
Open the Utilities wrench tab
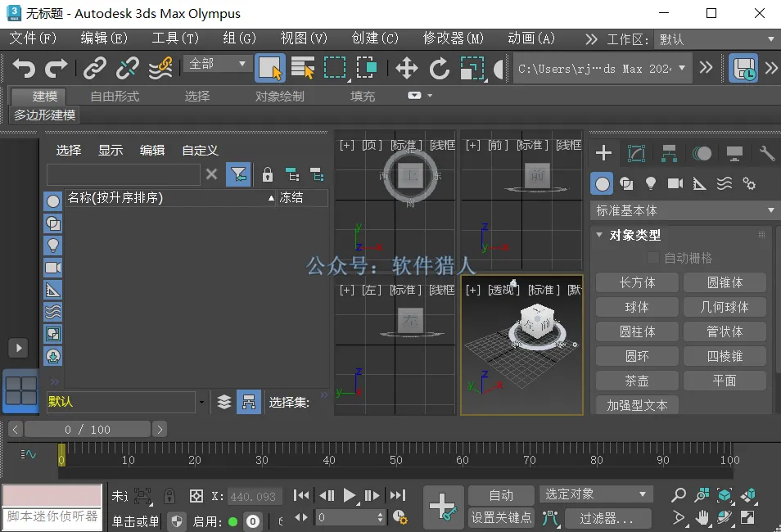pos(767,153)
